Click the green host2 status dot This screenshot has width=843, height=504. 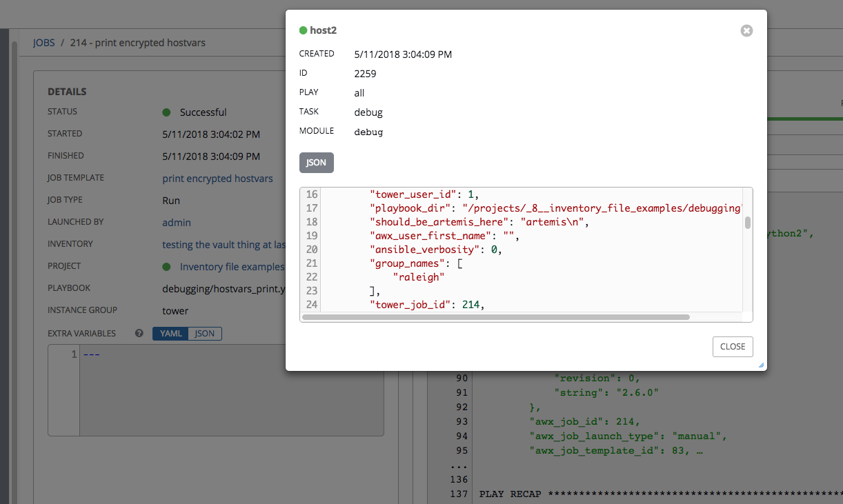pyautogui.click(x=303, y=30)
